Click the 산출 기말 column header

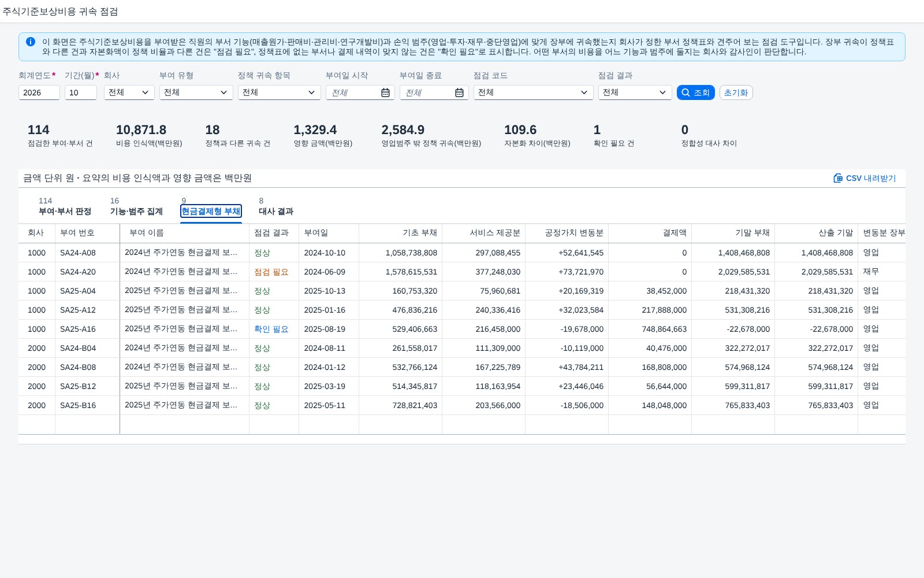pos(817,233)
